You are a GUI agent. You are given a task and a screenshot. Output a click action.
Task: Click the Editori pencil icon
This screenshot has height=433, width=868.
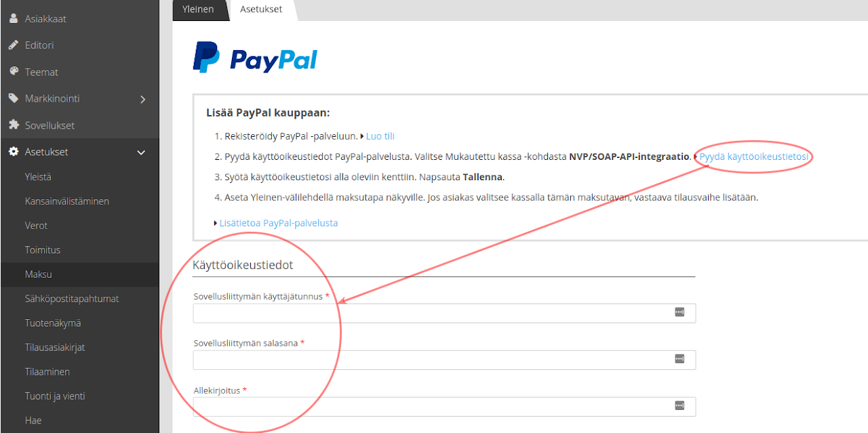pos(13,45)
